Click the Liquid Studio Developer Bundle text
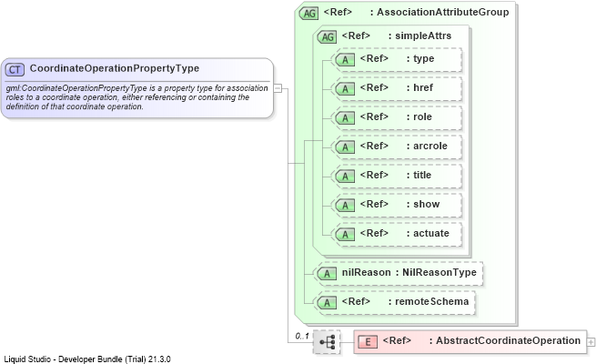The image size is (596, 364). (x=87, y=359)
